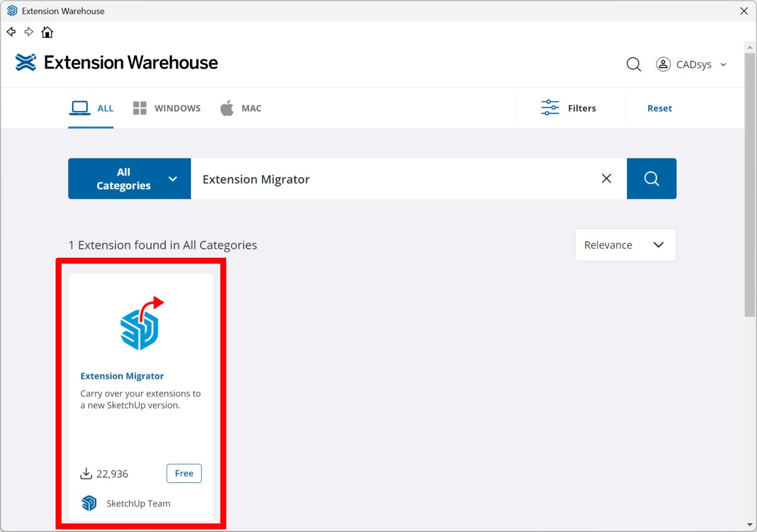Open the Relevance sort dropdown
757x532 pixels.
(625, 245)
